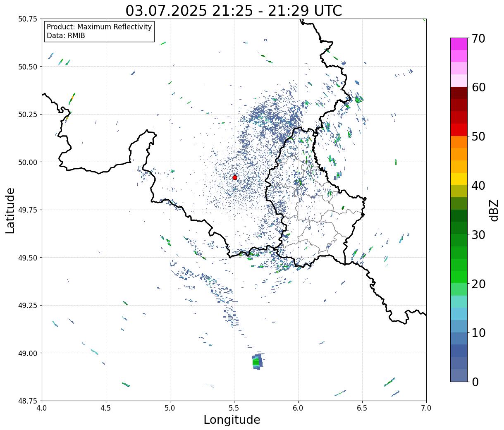Click the colorbar tick label 50
Screen dimensions: 504x430
(x=478, y=136)
